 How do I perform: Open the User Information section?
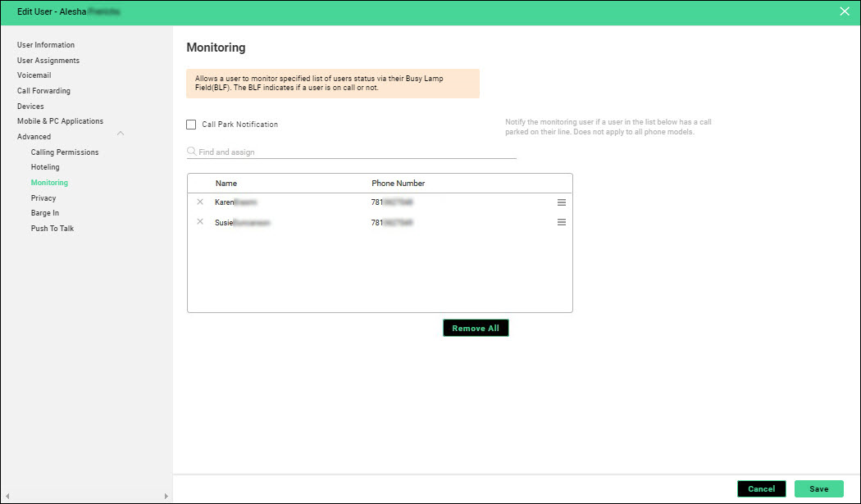click(x=46, y=45)
